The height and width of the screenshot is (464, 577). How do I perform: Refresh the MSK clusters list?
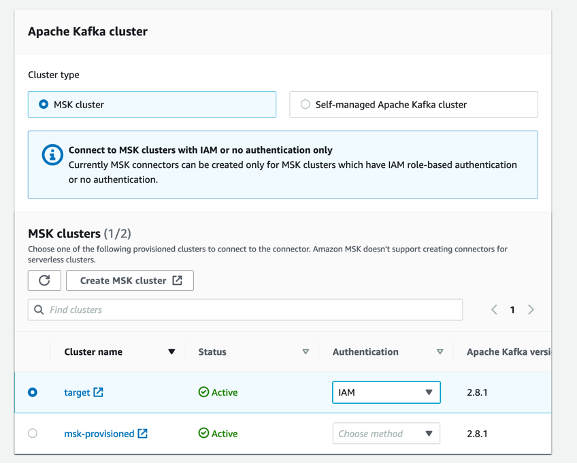45,280
